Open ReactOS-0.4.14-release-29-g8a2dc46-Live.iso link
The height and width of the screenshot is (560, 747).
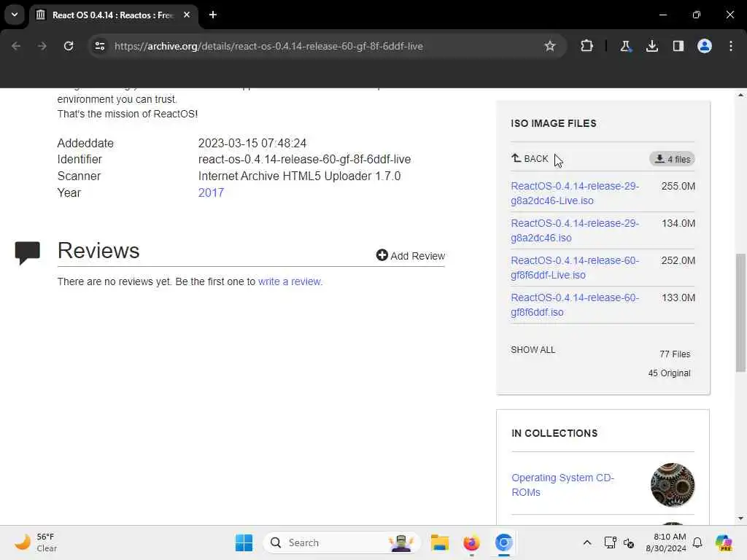(x=575, y=193)
